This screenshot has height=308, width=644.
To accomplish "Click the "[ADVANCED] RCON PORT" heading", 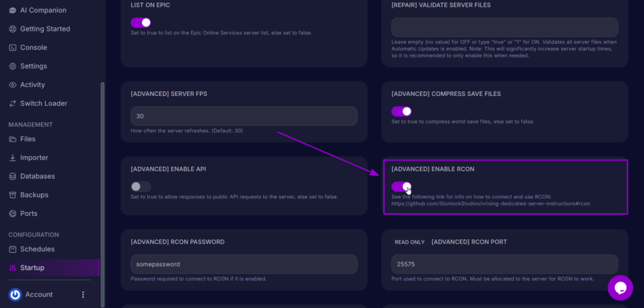I will 469,242.
